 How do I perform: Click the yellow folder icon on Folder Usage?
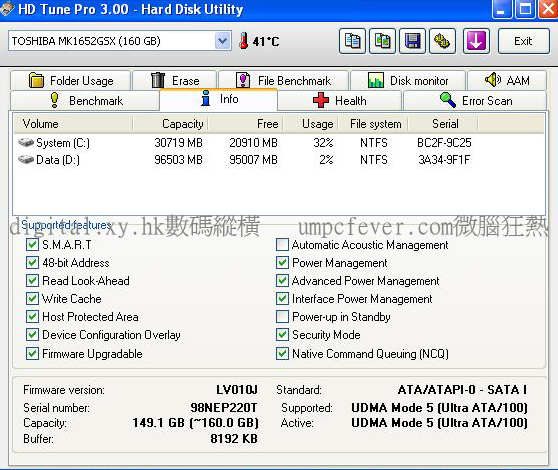coord(36,80)
